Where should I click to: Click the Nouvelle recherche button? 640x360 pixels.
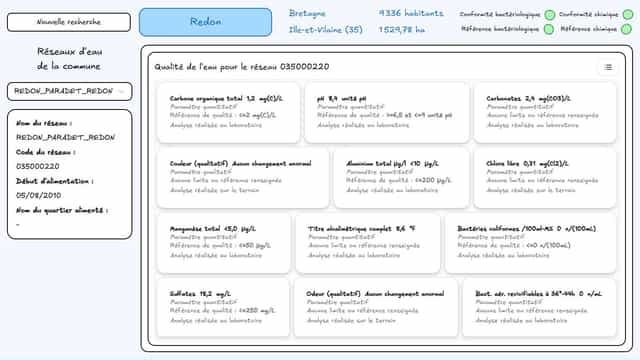[69, 22]
